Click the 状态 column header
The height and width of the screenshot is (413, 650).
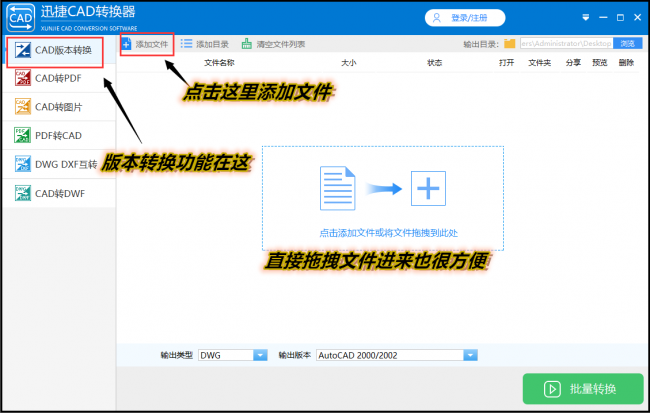click(x=434, y=63)
